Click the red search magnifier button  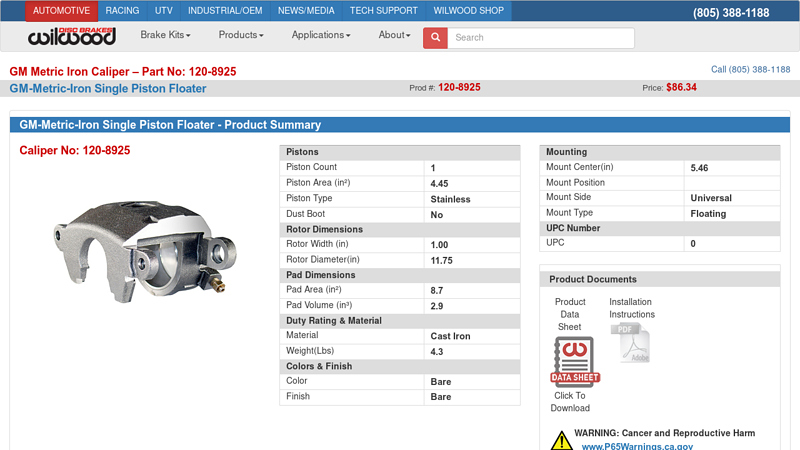click(435, 38)
